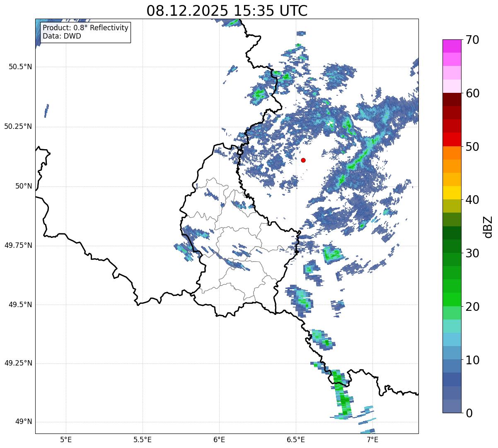Click the 6°E longitude label
This screenshot has width=498, height=448.
219,440
